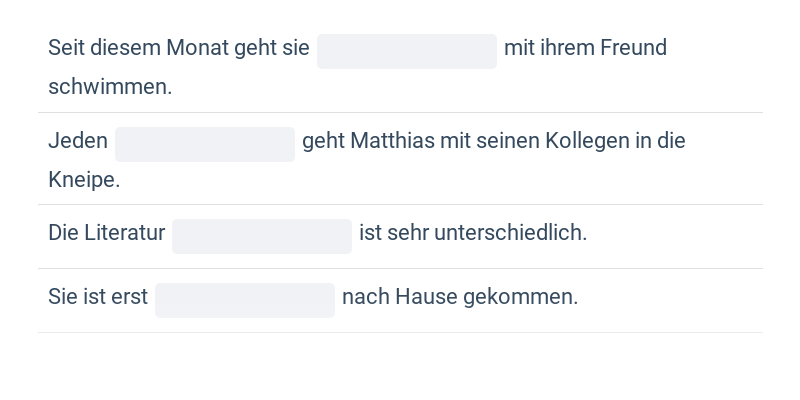Click the word "Jeden"

[78, 141]
